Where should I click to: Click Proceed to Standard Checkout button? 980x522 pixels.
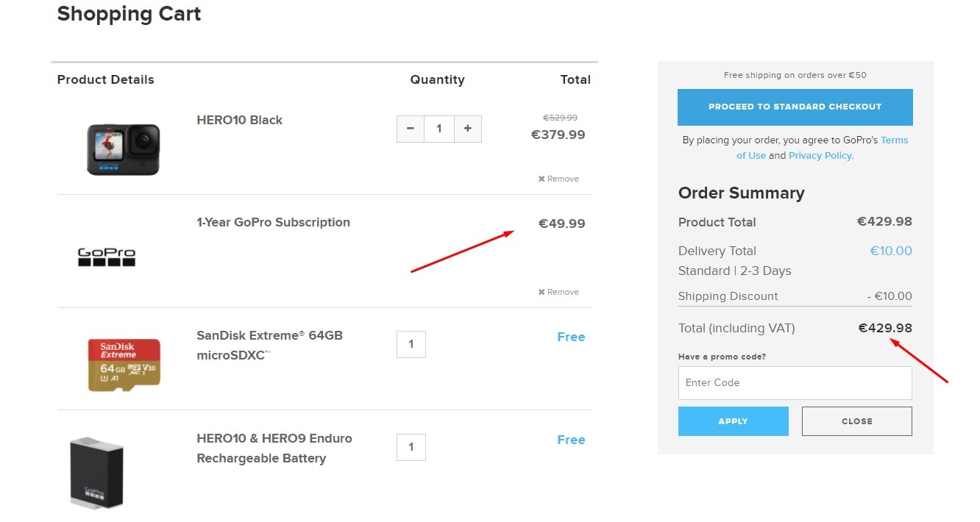(x=795, y=107)
